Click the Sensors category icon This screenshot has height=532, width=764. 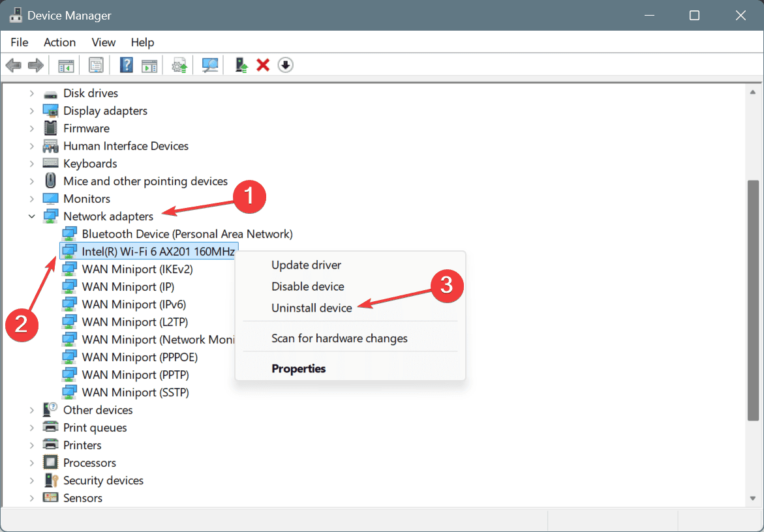click(51, 498)
